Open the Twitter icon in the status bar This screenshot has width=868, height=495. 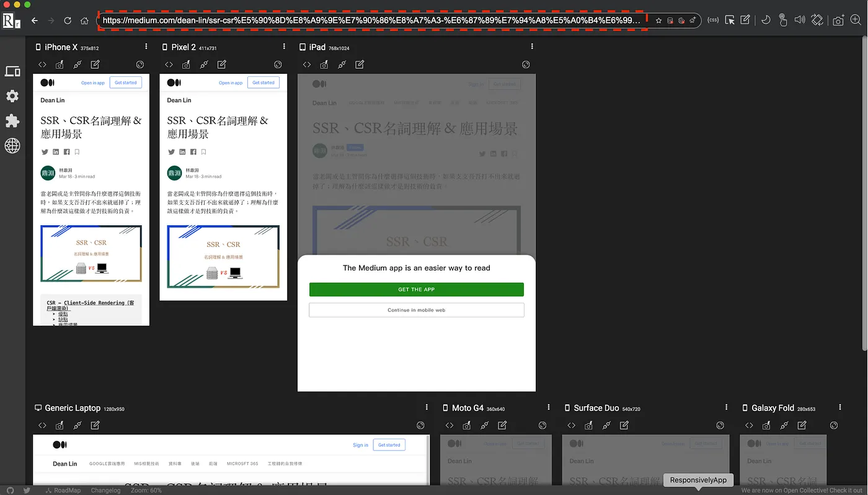pos(27,490)
